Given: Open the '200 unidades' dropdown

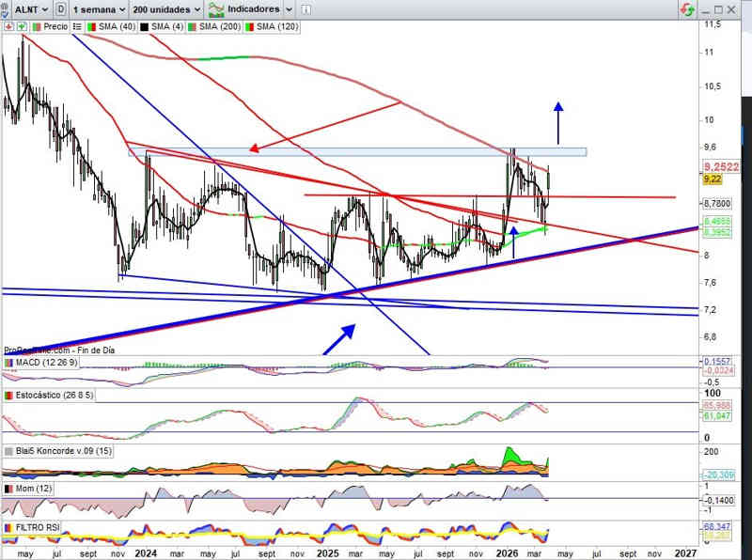Looking at the screenshot, I should point(165,9).
